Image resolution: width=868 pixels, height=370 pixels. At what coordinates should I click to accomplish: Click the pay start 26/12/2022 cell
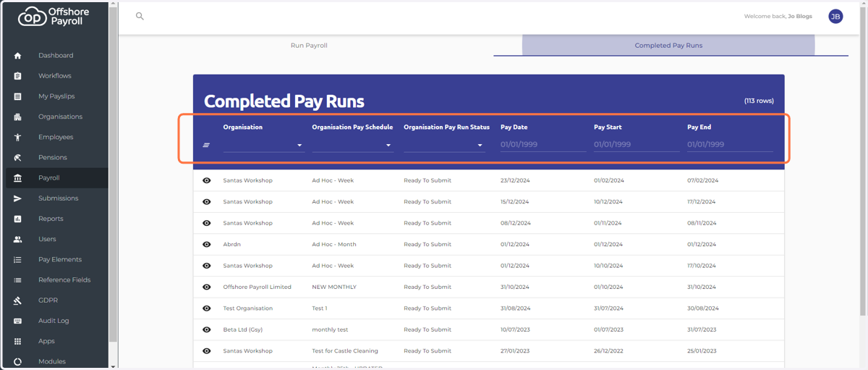pos(608,351)
